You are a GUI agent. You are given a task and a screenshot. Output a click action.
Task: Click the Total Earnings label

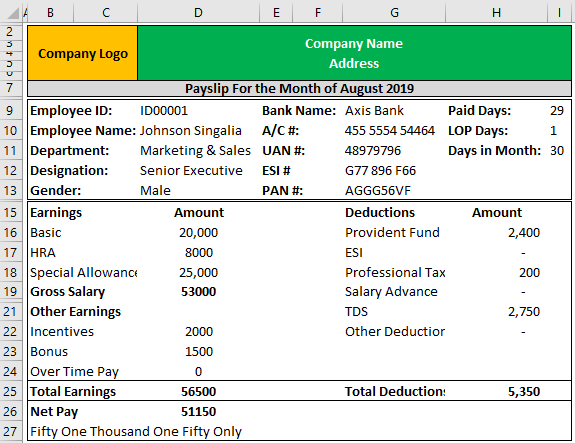[73, 392]
